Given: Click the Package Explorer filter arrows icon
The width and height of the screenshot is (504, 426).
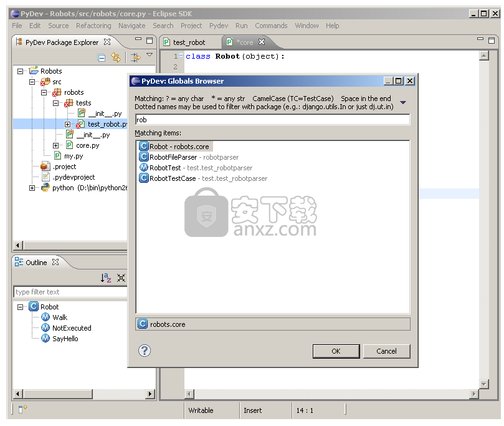Looking at the screenshot, I should [x=135, y=57].
